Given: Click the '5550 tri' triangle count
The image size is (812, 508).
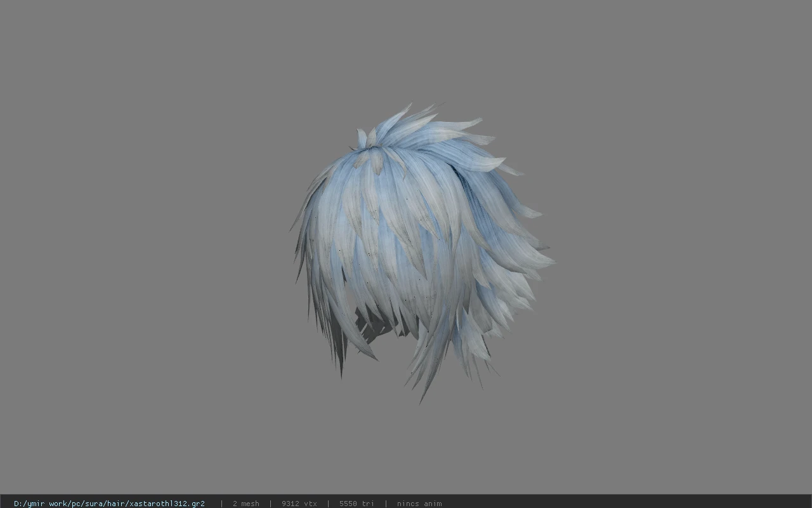Looking at the screenshot, I should coord(357,504).
